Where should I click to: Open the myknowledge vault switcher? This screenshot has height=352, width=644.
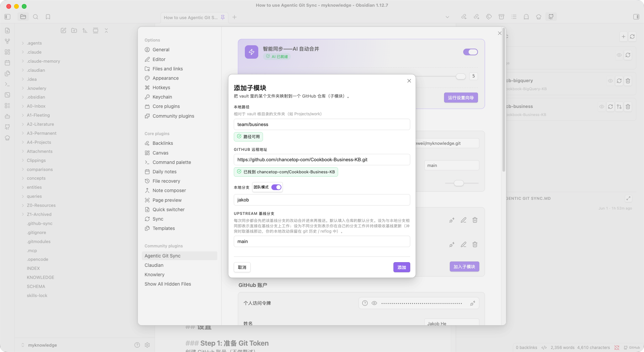coord(39,345)
